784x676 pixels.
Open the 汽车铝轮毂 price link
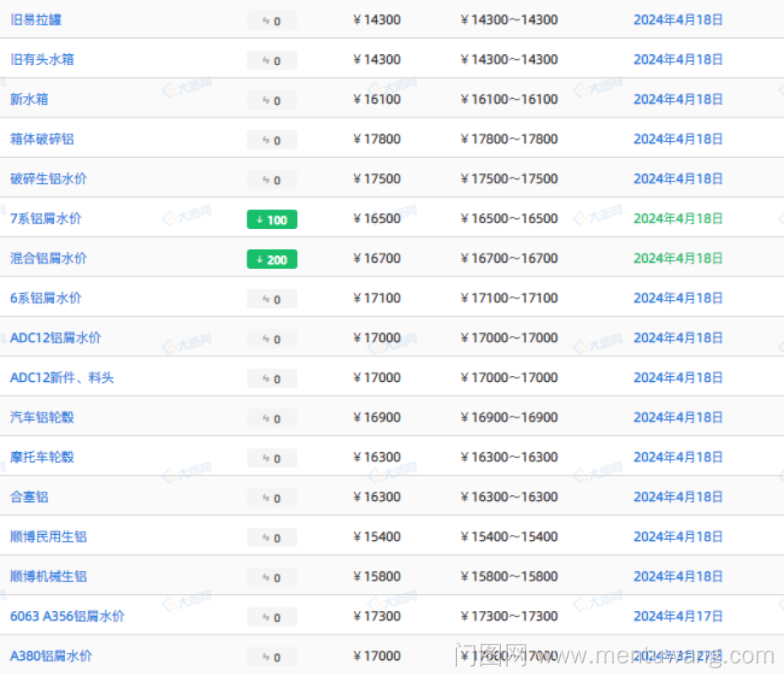click(x=41, y=417)
